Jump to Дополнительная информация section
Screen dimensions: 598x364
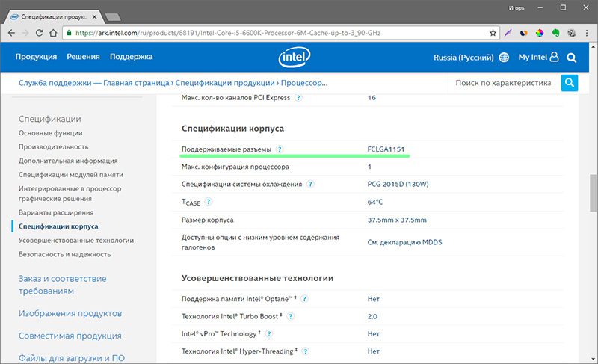click(x=68, y=161)
